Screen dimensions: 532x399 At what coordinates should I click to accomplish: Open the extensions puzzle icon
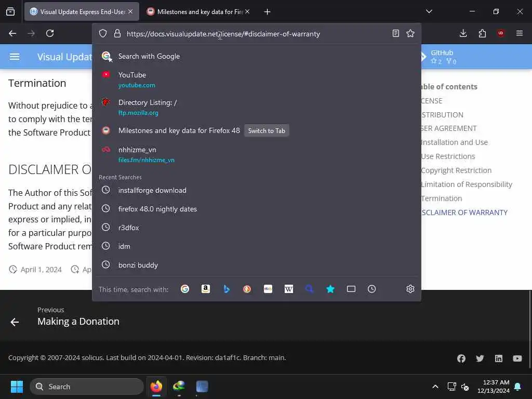(x=482, y=33)
